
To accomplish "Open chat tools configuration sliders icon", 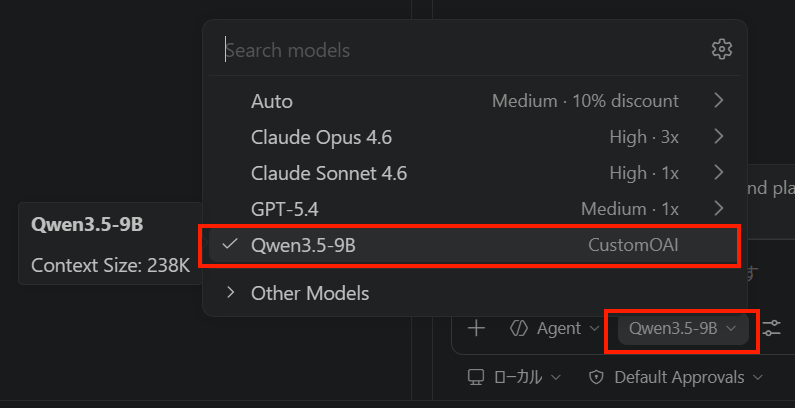I will pos(771,328).
